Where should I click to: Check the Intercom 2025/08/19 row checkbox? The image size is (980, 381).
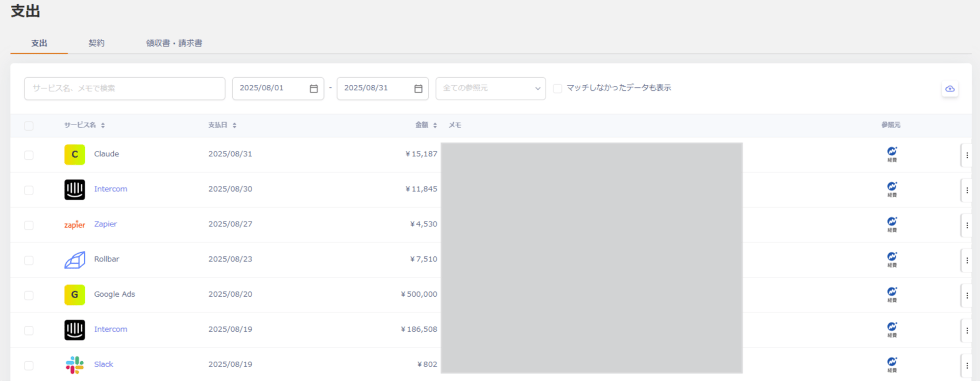[x=29, y=330]
